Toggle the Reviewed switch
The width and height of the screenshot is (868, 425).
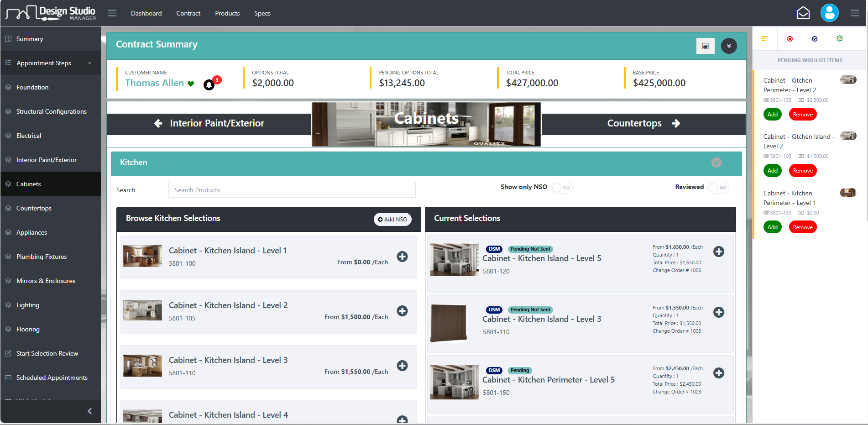point(718,188)
